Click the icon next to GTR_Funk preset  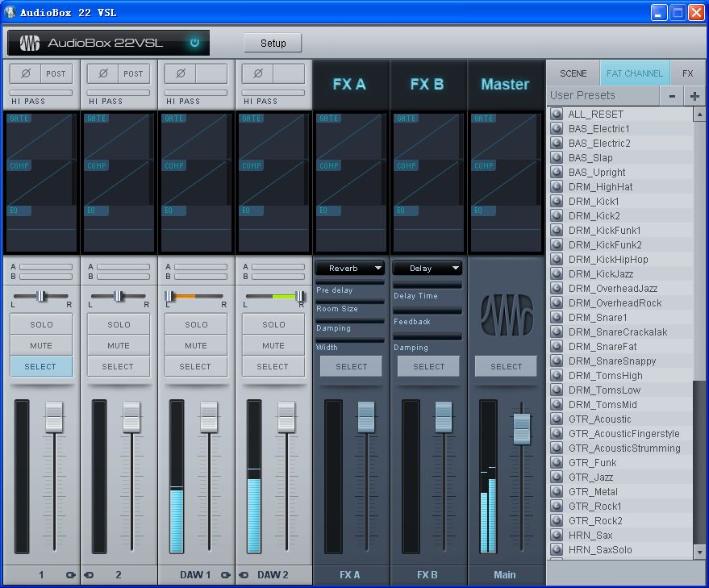click(x=557, y=462)
